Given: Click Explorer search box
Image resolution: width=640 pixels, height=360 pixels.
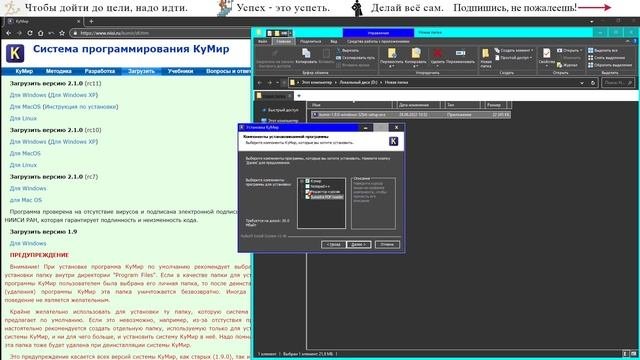Looking at the screenshot, I should pyautogui.click(x=618, y=83).
